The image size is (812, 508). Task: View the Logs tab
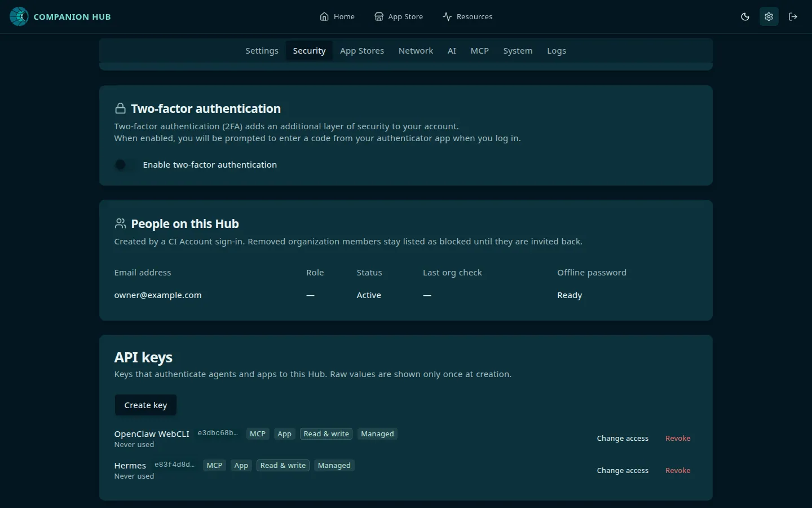557,51
